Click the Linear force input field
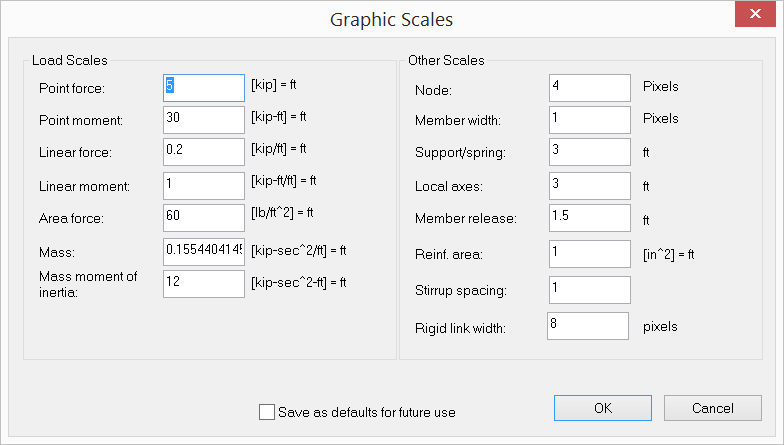784x445 pixels. [204, 152]
